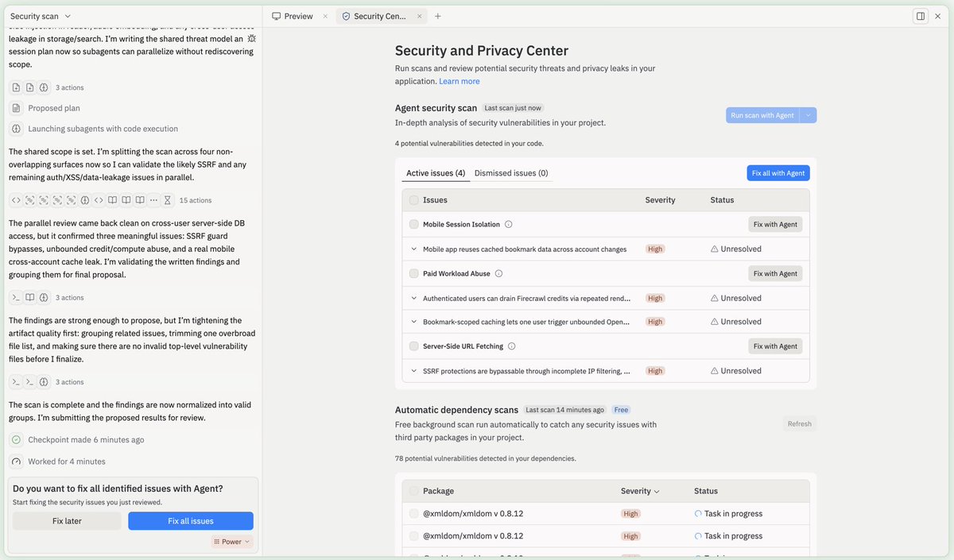This screenshot has height=560, width=954.
Task: Click info icon beside Server-Side URL Fetching
Action: (x=511, y=346)
